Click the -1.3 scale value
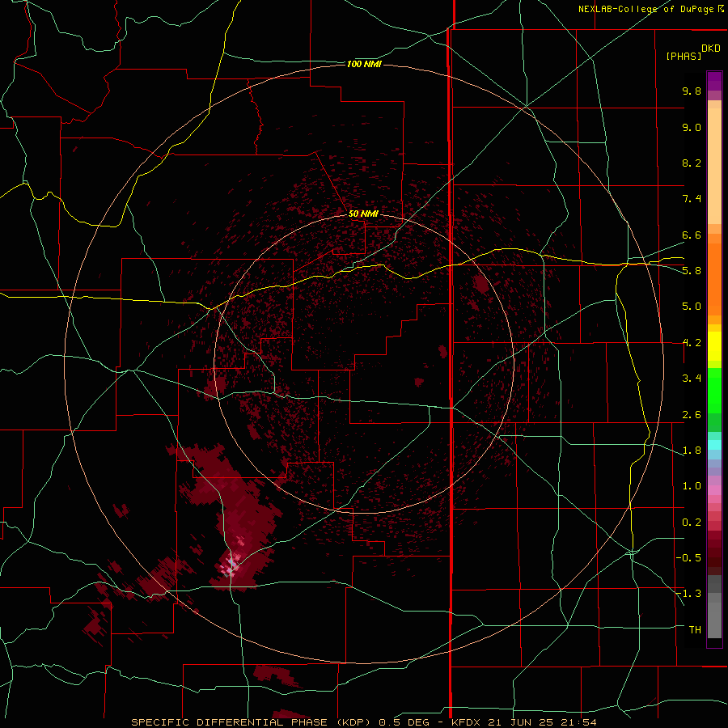This screenshot has width=728, height=728. tap(689, 594)
